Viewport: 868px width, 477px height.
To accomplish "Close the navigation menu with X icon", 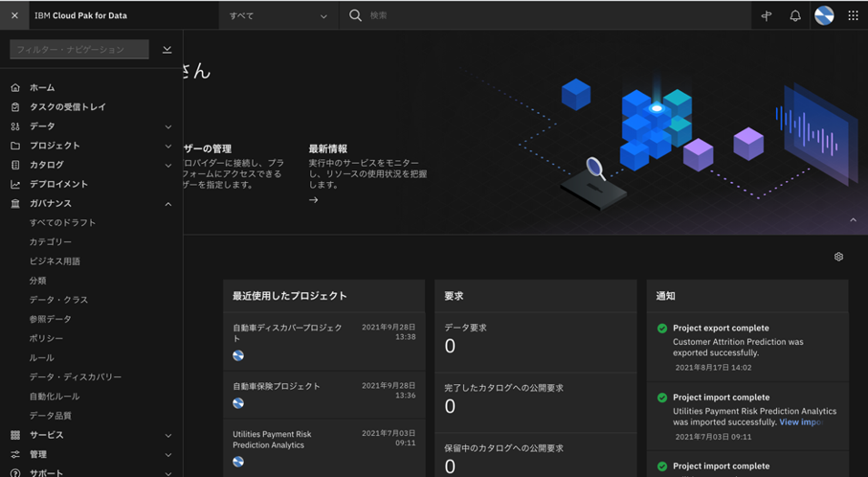I will 15,15.
